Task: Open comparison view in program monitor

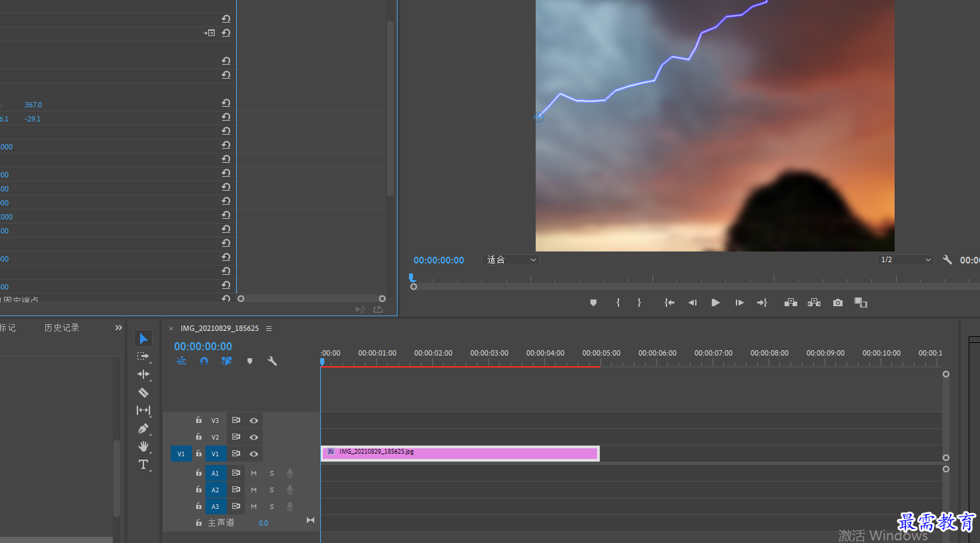Action: coord(861,303)
